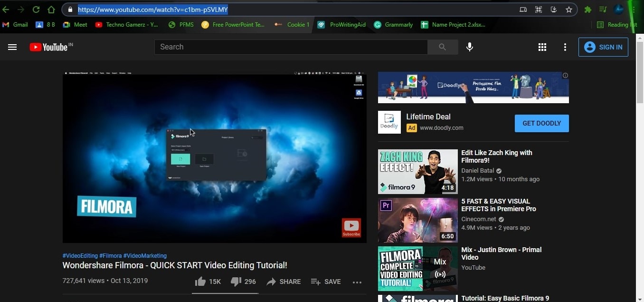The width and height of the screenshot is (644, 302).
Task: Click the browser forward arrow
Action: pos(20,10)
